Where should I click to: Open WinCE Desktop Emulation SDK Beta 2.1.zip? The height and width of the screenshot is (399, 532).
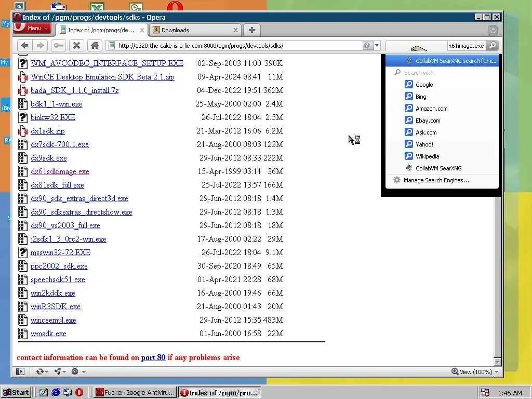102,77
